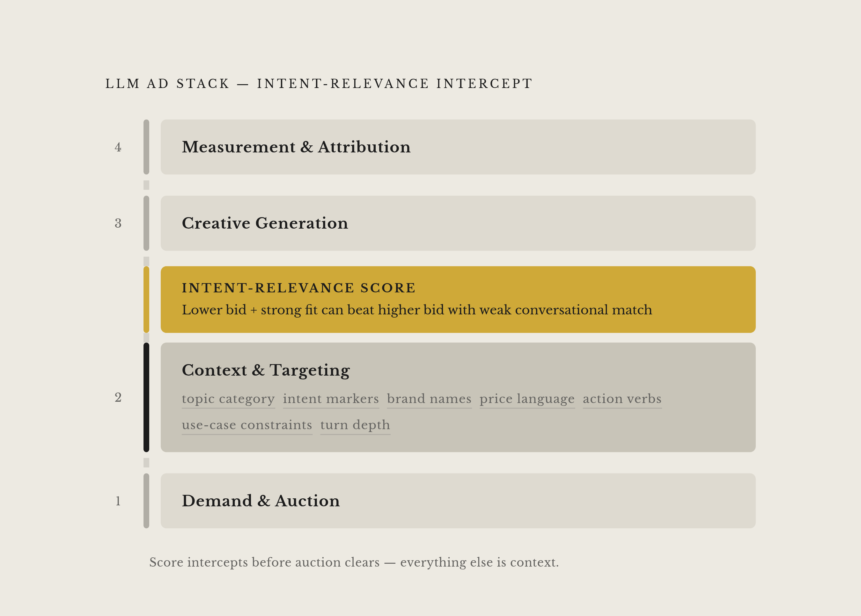Click the Intent-Relevance Score highlighted card
The height and width of the screenshot is (616, 861).
pyautogui.click(x=458, y=300)
